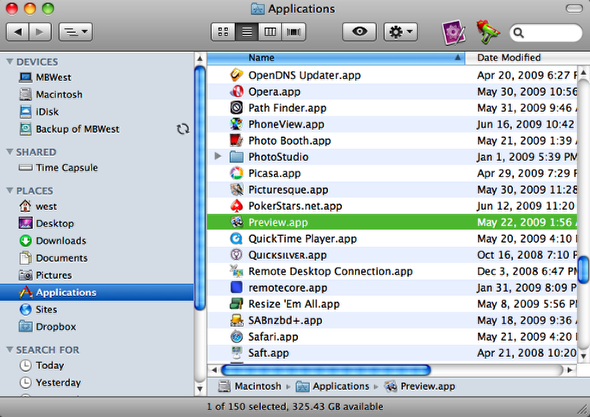Select the Resize 'Em All.app icon
Image resolution: width=590 pixels, height=417 pixels.
pos(236,304)
